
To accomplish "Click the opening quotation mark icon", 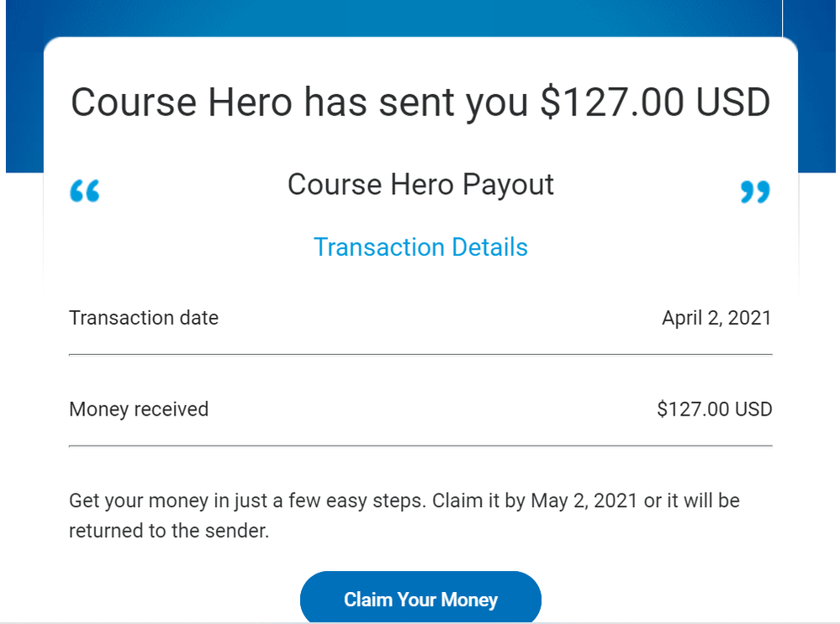I will point(85,191).
